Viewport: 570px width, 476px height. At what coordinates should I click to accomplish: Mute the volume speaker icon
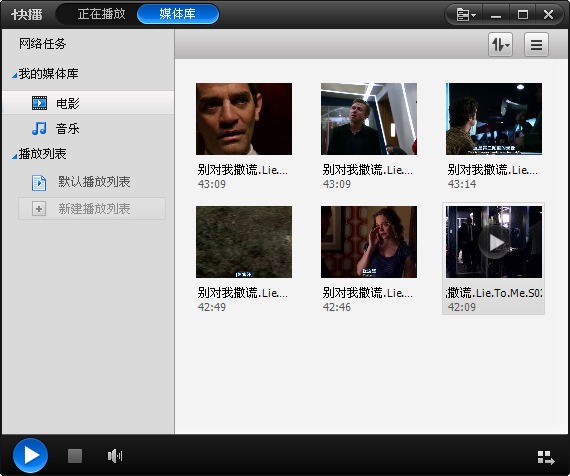point(115,456)
